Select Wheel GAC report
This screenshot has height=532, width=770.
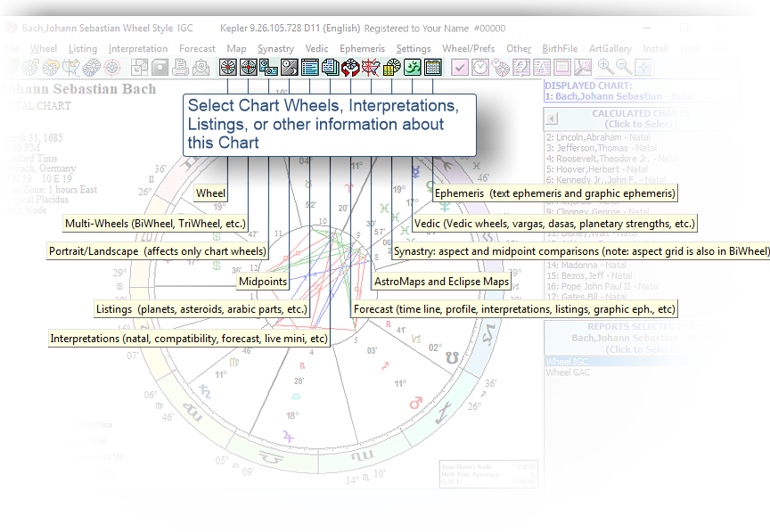click(568, 372)
